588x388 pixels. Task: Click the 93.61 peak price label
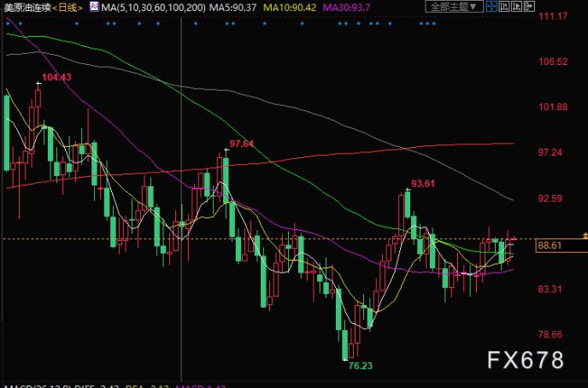tap(423, 184)
